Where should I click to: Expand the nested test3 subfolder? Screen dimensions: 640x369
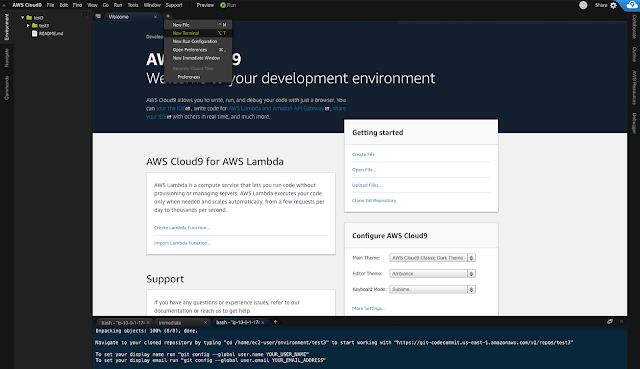tap(28, 25)
